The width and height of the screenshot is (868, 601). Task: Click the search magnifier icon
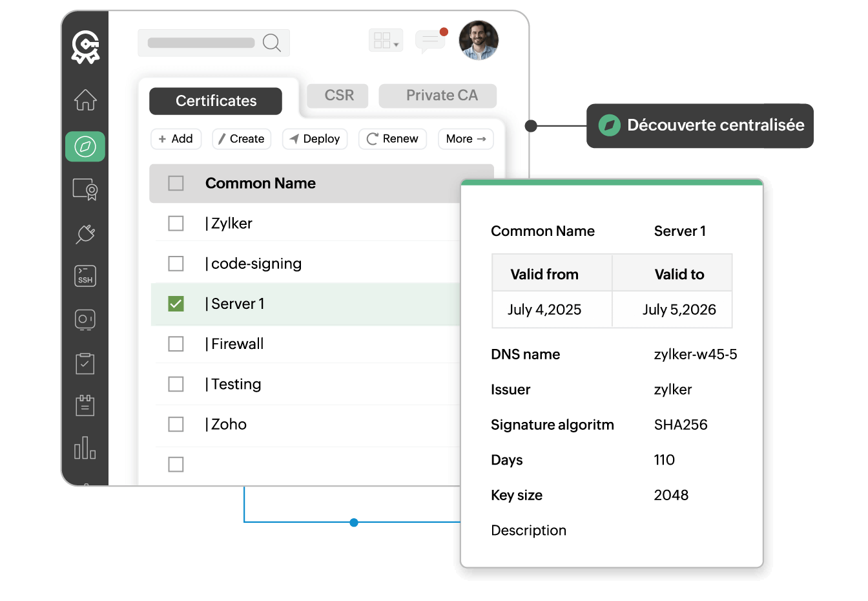click(272, 43)
